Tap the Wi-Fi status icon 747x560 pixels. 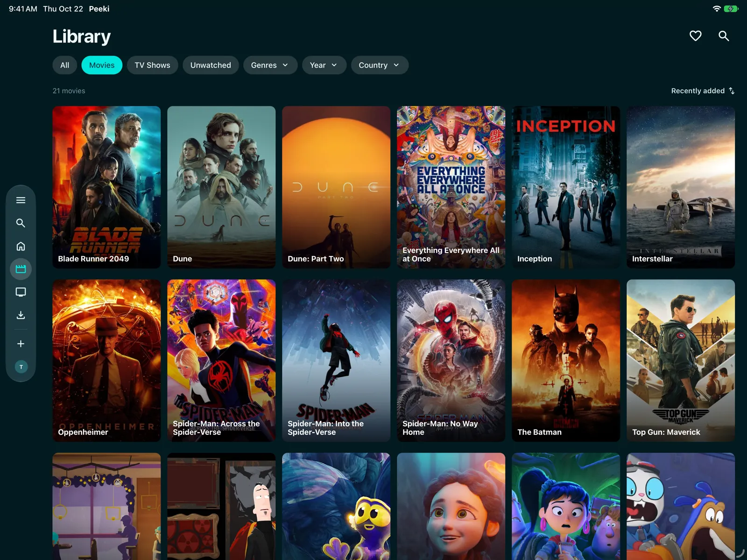coord(716,9)
